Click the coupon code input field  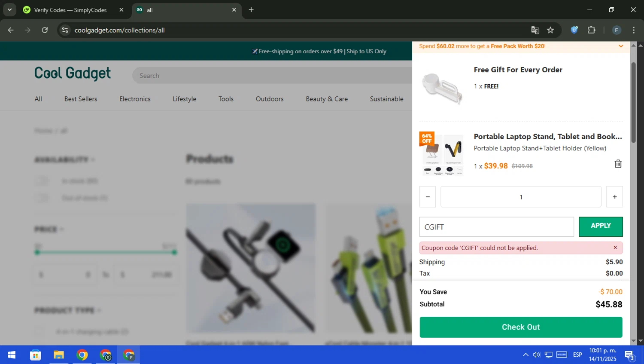tap(496, 227)
